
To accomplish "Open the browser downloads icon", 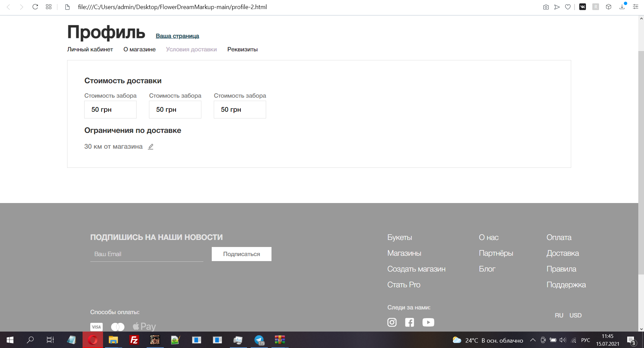I will 622,7.
